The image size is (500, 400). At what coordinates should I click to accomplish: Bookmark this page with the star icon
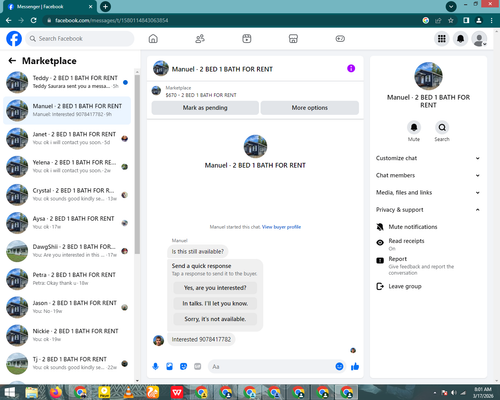(451, 20)
